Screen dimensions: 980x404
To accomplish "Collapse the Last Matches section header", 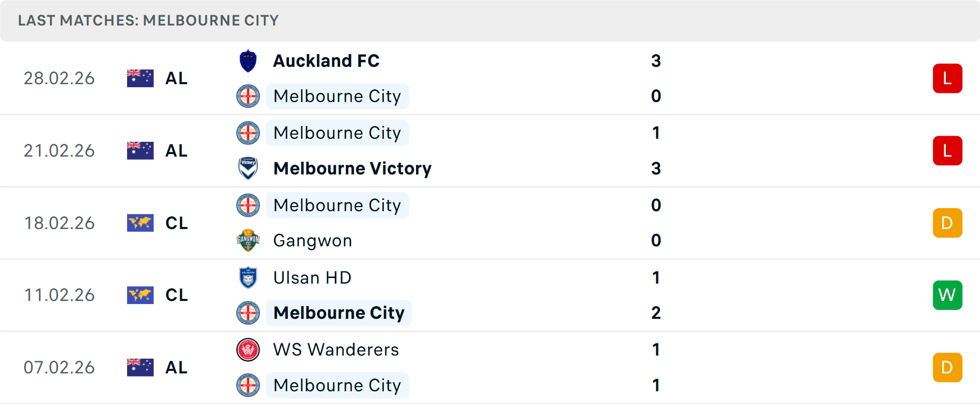I will 148,20.
